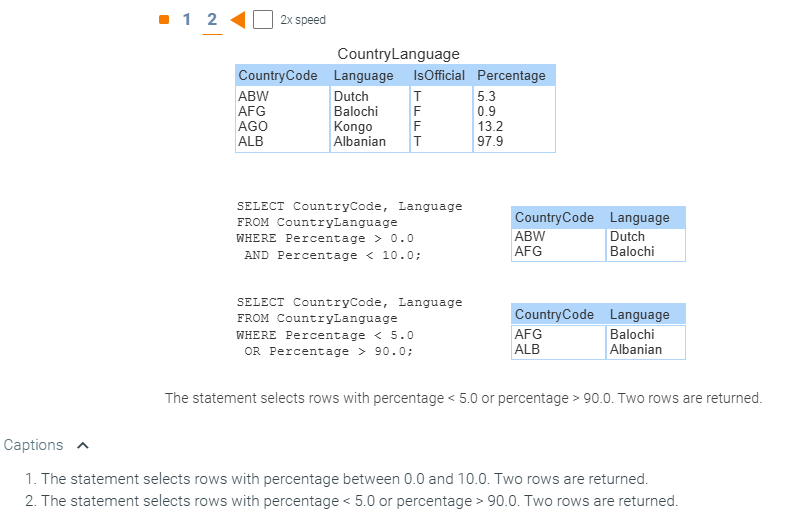This screenshot has width=807, height=530.
Task: Click the Language header in the main table
Action: [364, 75]
